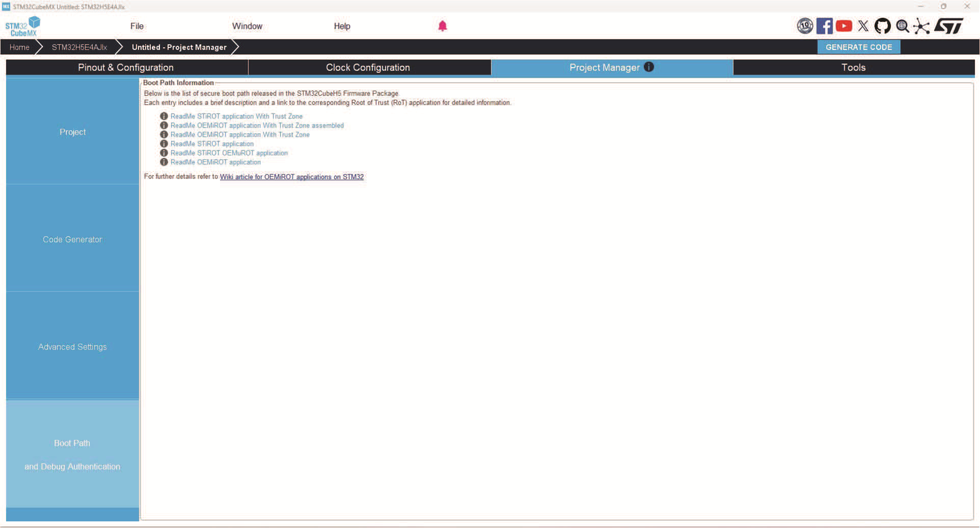Click the GENERATE CODE button
The height and width of the screenshot is (528, 980).
[x=859, y=47]
